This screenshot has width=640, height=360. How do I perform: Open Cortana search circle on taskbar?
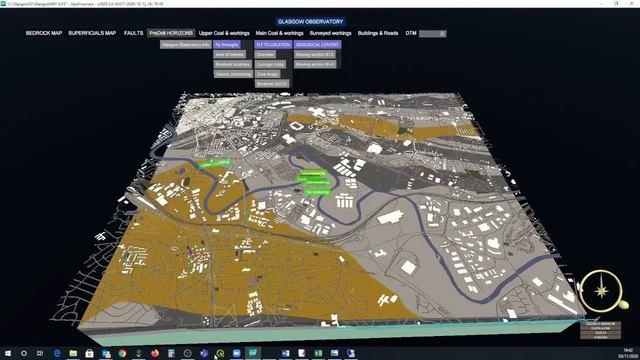pyautogui.click(x=24, y=353)
